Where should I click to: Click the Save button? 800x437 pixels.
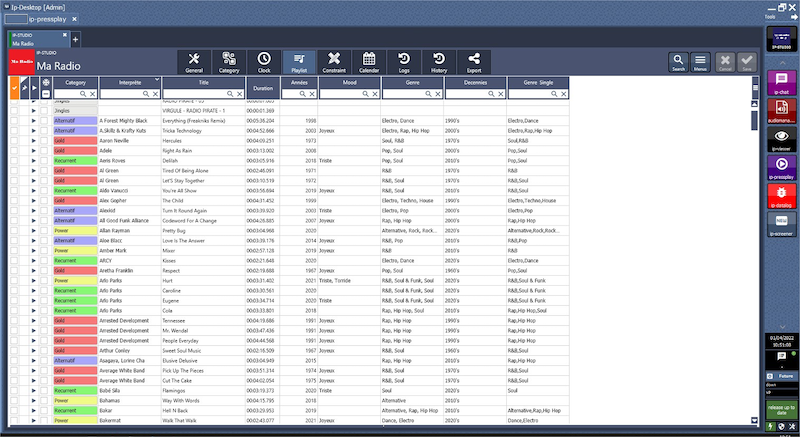pyautogui.click(x=747, y=62)
